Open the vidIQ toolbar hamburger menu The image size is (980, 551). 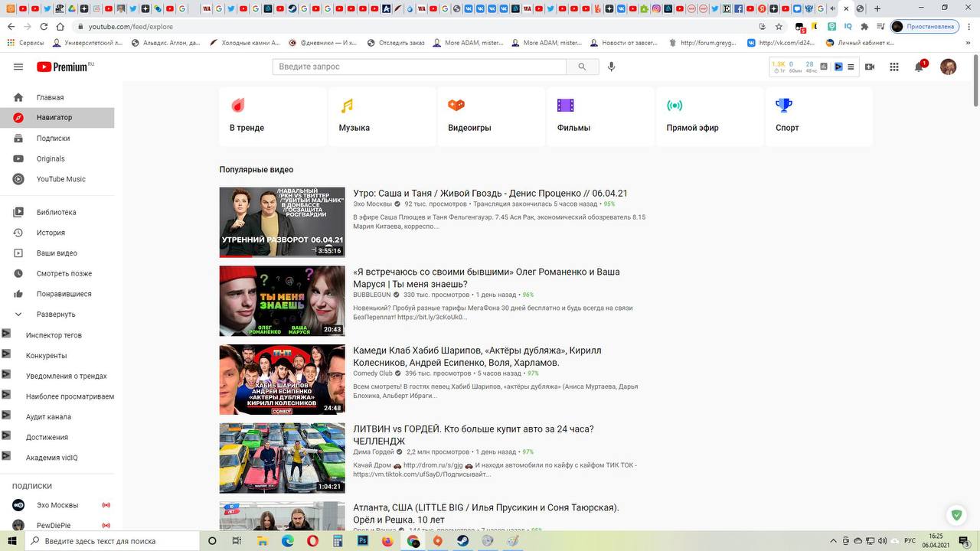tap(851, 67)
